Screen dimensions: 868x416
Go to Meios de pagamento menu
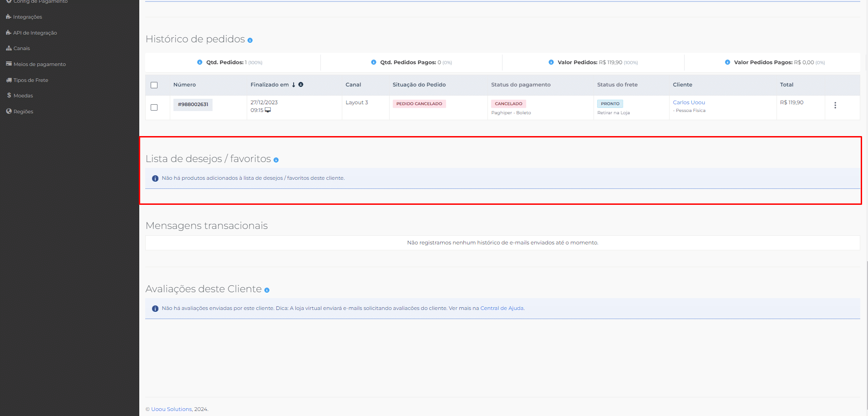(x=39, y=64)
